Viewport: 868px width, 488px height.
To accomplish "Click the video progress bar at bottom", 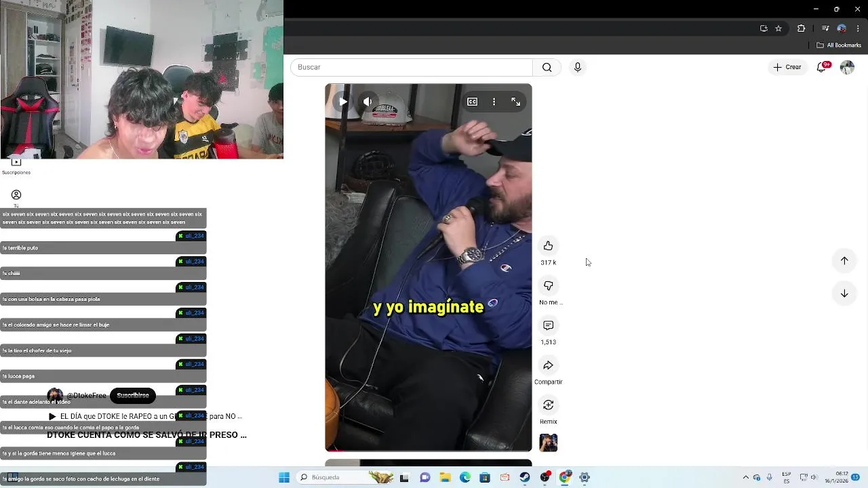I will (x=429, y=451).
